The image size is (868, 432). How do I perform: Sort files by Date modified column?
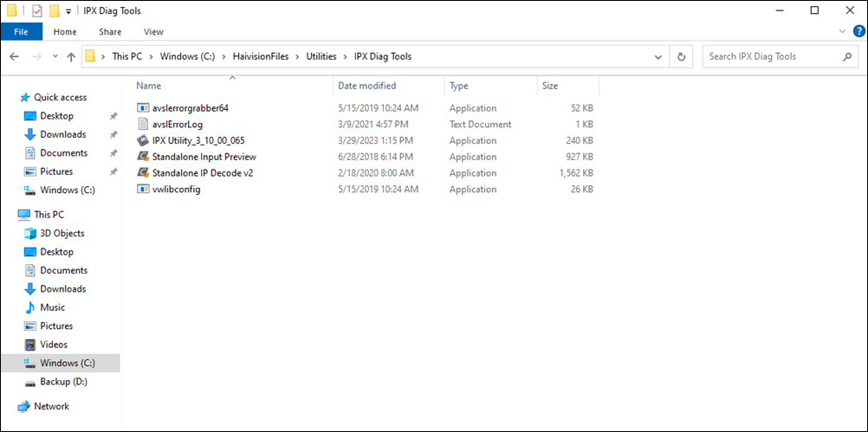tap(367, 86)
